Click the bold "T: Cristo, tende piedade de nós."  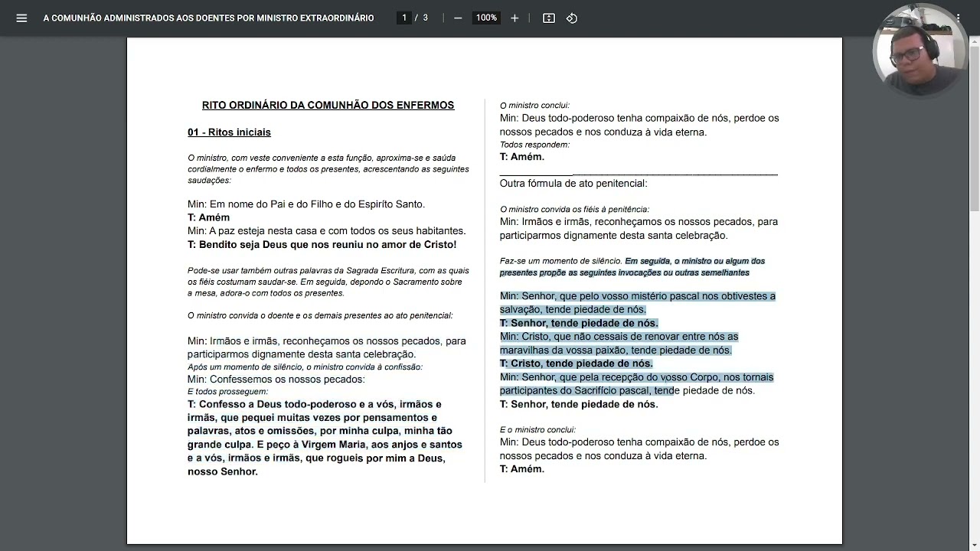(x=577, y=364)
